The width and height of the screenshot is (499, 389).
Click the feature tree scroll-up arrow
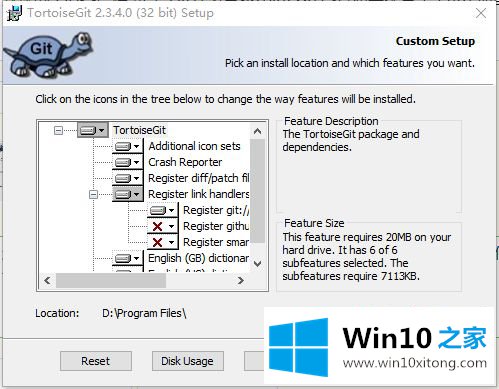[x=257, y=131]
